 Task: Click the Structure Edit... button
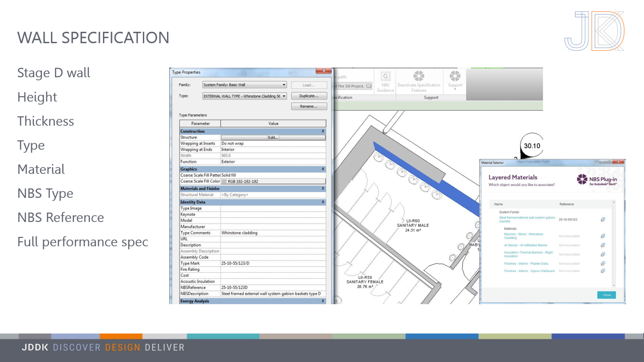(x=273, y=138)
